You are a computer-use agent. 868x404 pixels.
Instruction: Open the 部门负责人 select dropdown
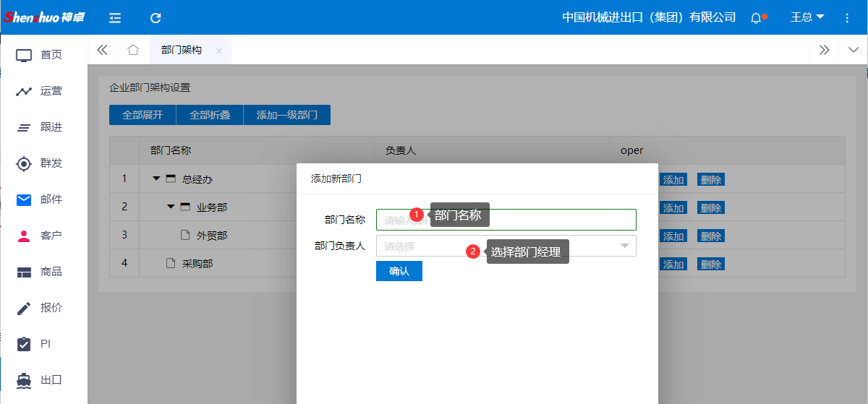click(506, 246)
